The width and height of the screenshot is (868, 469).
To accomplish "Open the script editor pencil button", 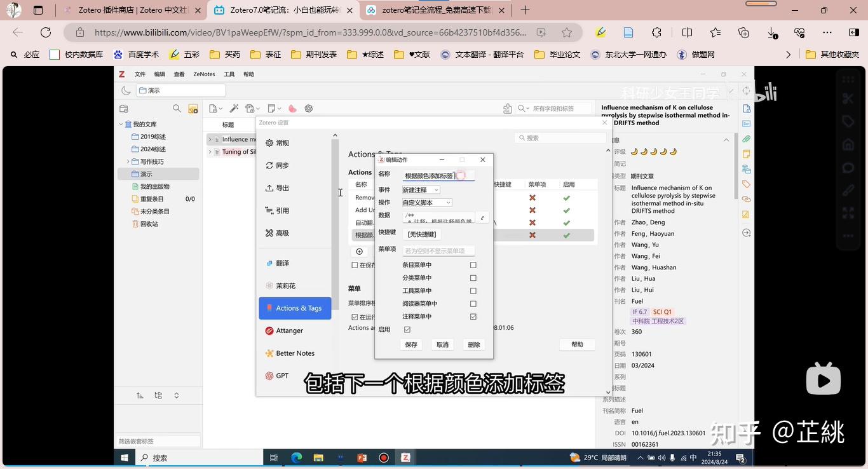I will click(482, 218).
